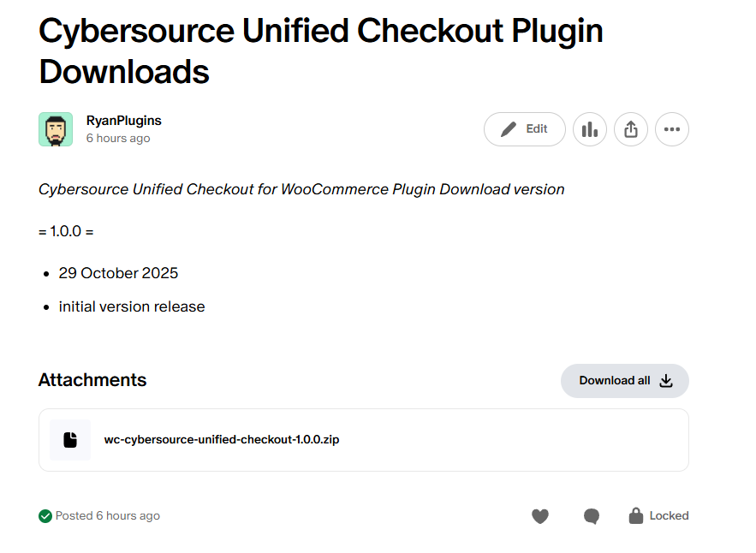756x553 pixels.
Task: Click the Attachments section heading
Action: pos(92,380)
